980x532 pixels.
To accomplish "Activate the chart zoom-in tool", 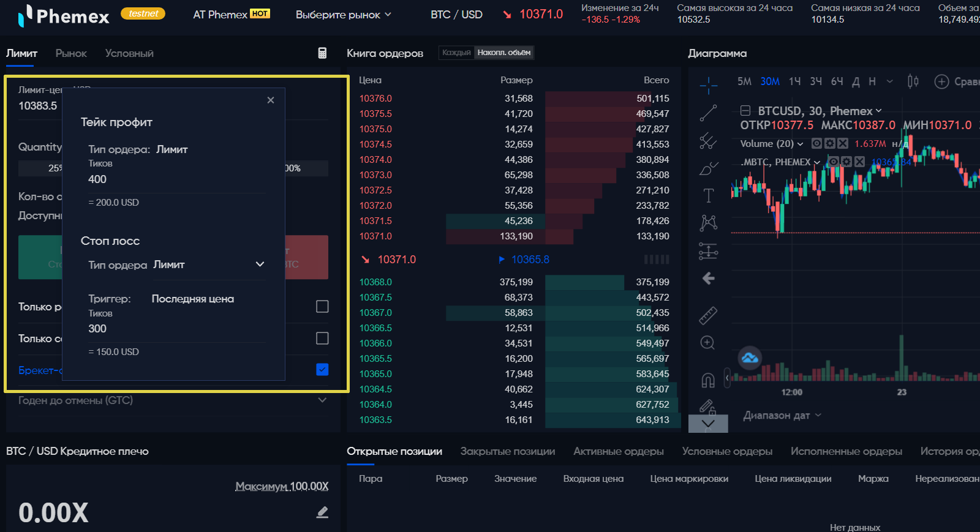I will coord(707,343).
